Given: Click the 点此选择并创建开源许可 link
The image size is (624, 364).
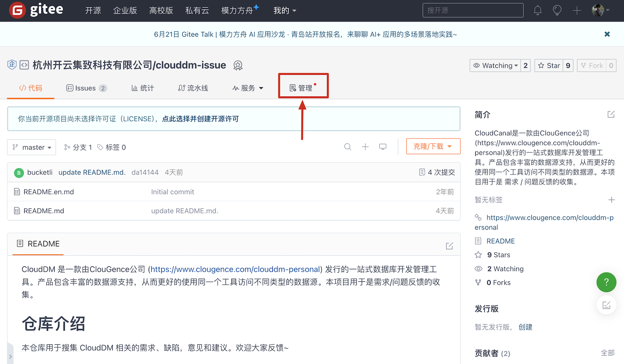Looking at the screenshot, I should coord(200,119).
